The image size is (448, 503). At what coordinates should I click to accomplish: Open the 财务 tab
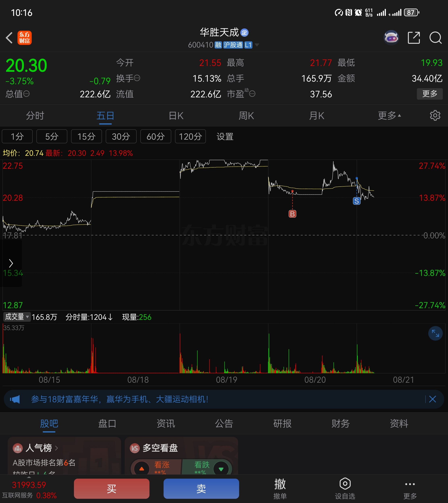coord(341,423)
